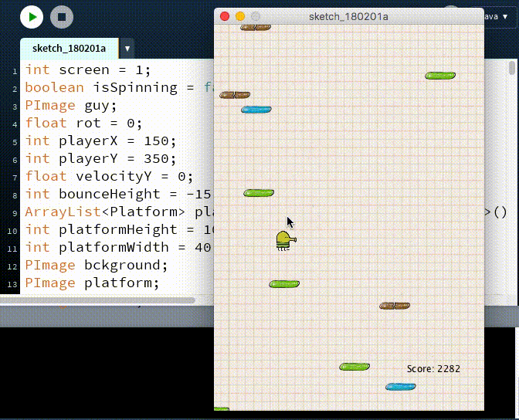Click the green platform left of Score
The width and height of the screenshot is (519, 420).
[x=354, y=367]
